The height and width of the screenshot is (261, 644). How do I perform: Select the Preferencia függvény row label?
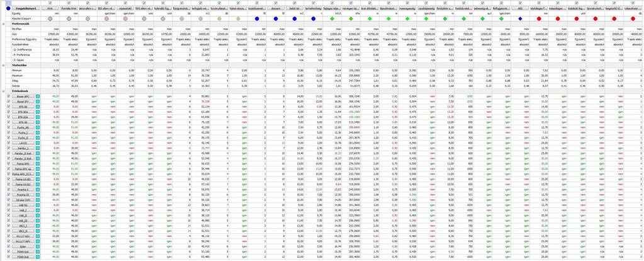[23, 39]
